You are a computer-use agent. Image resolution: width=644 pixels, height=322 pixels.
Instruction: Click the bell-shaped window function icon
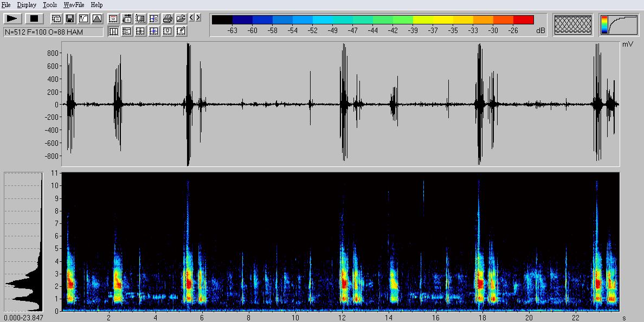[x=97, y=18]
